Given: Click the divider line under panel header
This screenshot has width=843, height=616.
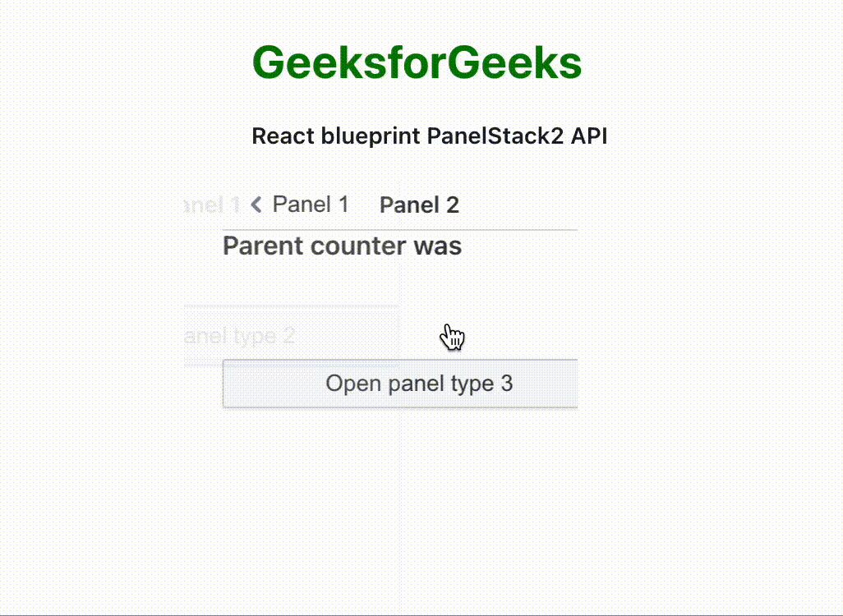Looking at the screenshot, I should (399, 230).
